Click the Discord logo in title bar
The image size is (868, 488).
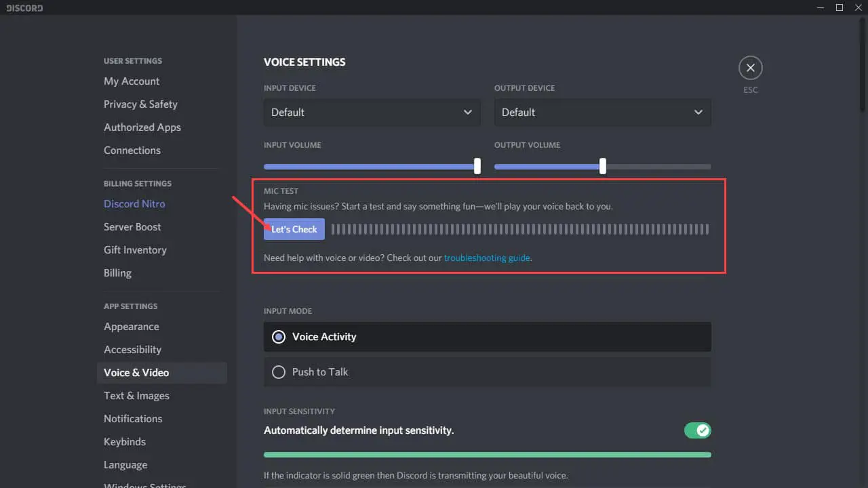point(23,8)
